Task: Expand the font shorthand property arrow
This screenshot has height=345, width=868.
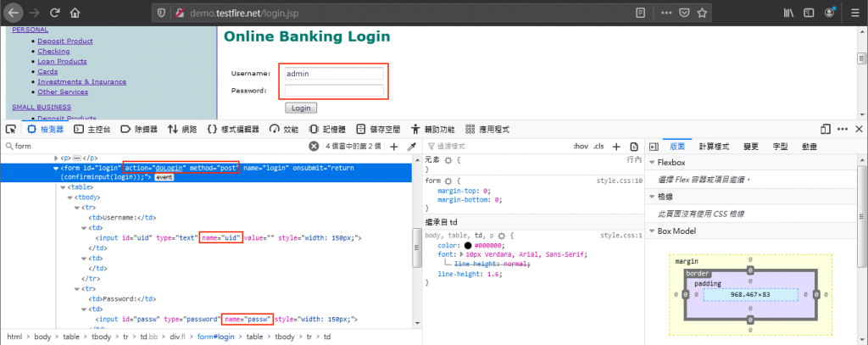Action: click(x=462, y=255)
